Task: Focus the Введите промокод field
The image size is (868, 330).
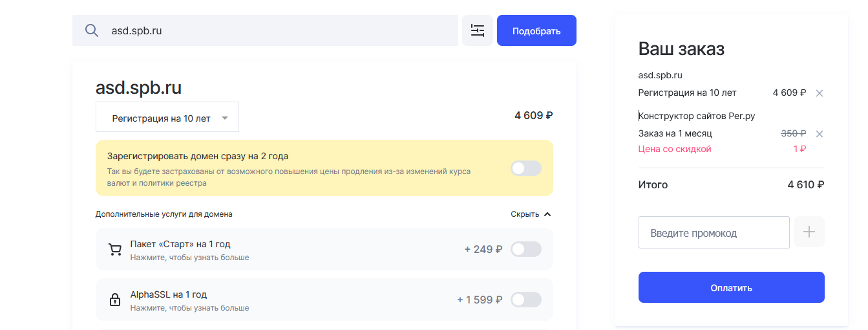Action: (714, 232)
